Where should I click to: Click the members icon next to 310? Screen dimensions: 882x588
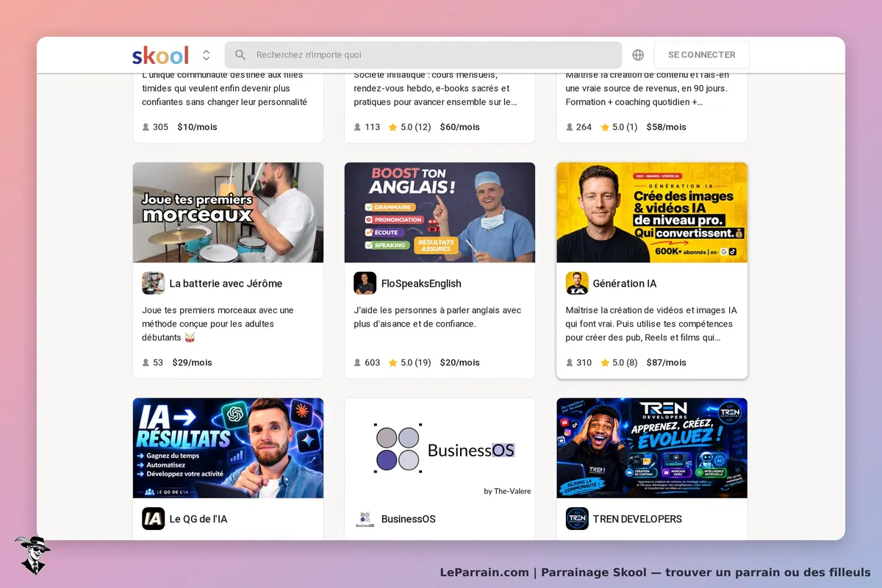570,362
